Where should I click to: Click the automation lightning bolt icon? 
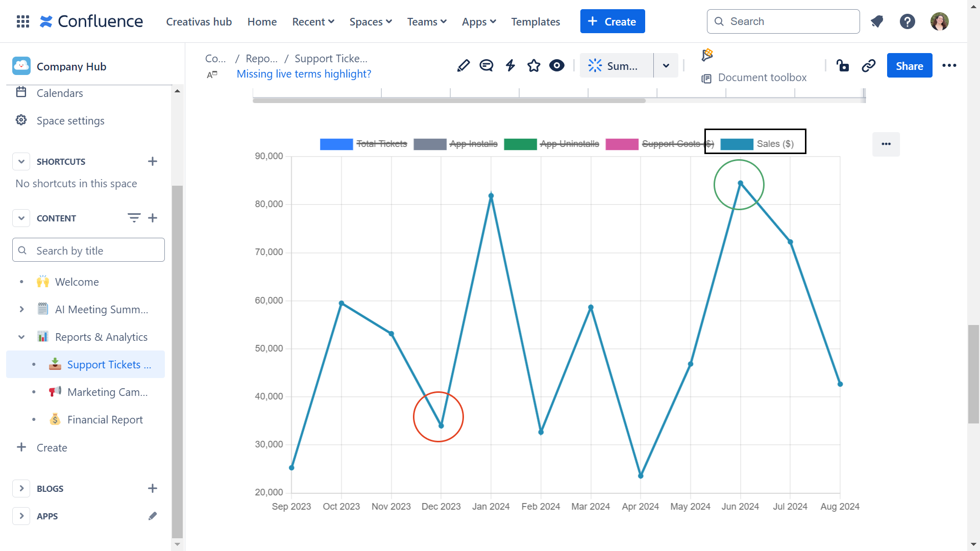510,66
